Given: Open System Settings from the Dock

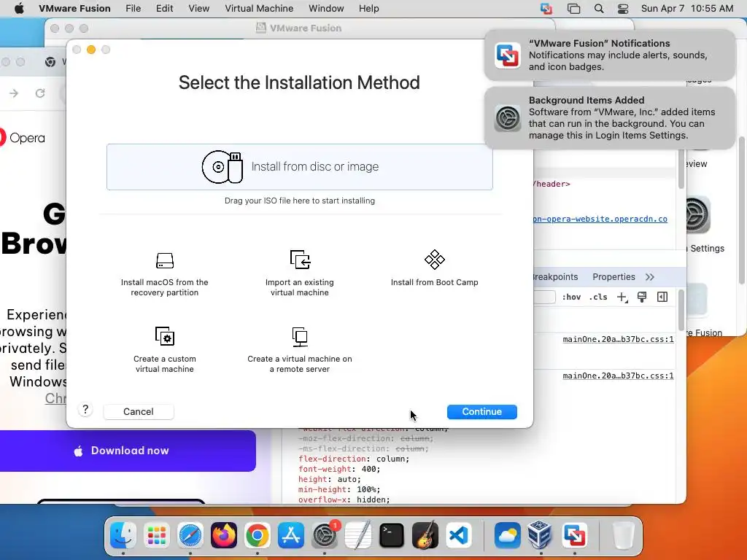Looking at the screenshot, I should (x=325, y=535).
